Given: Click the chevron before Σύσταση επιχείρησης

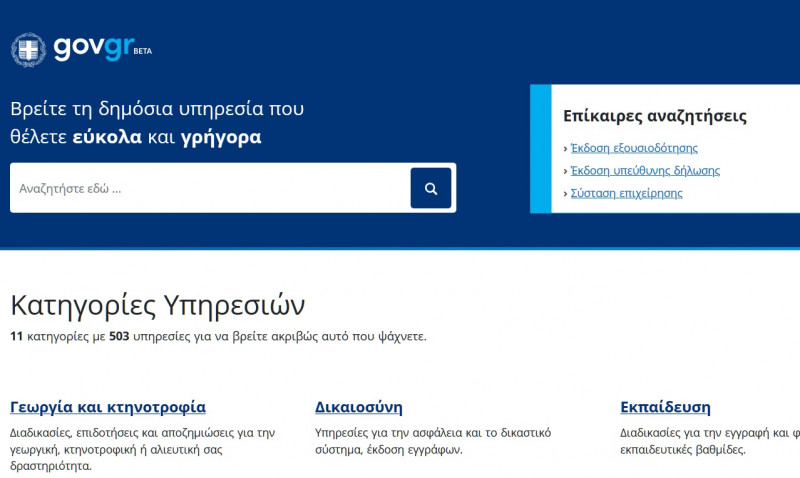Looking at the screenshot, I should click(x=566, y=194).
